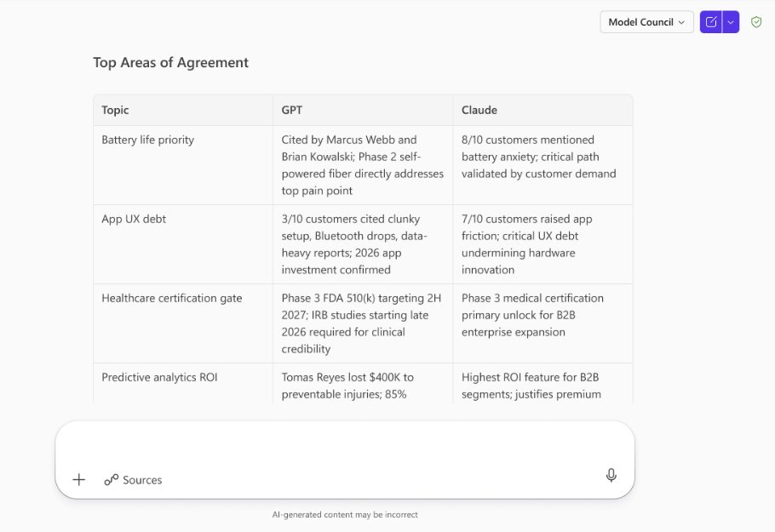The width and height of the screenshot is (775, 532).
Task: Click inside the message input field
Action: click(344, 446)
